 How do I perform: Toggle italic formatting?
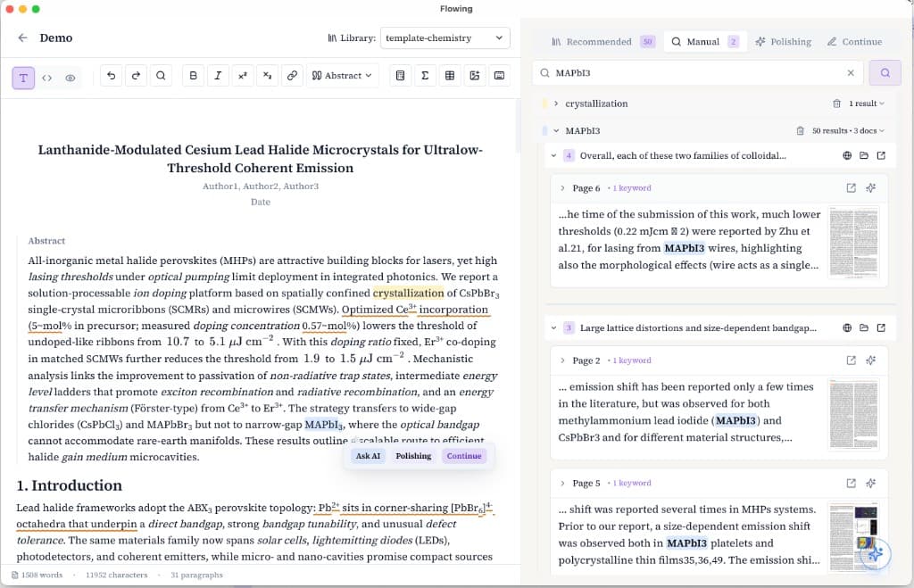(218, 75)
